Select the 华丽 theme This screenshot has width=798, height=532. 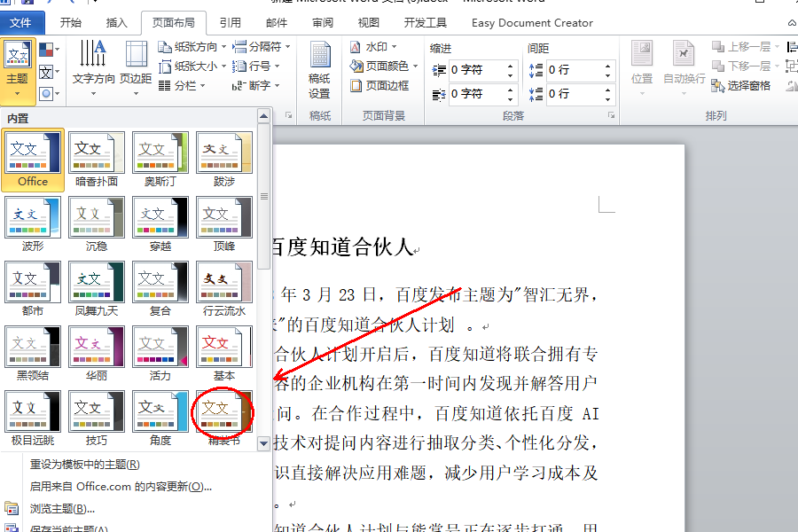tap(97, 353)
